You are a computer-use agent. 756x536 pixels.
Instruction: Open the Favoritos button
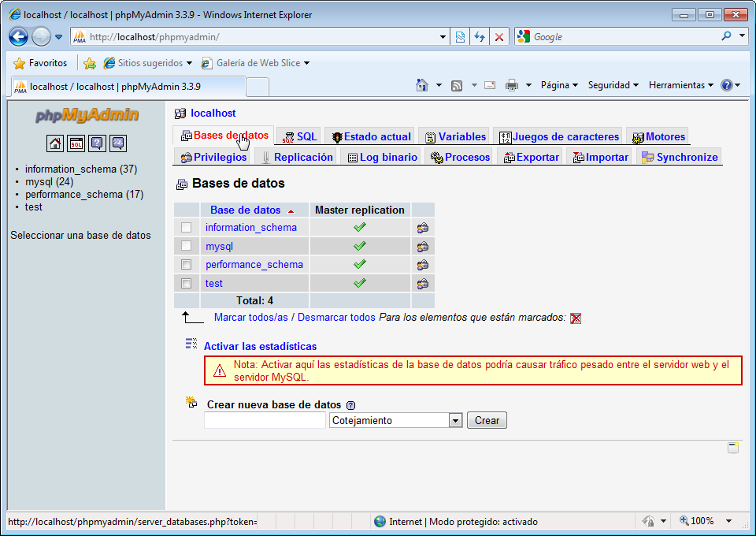(x=40, y=63)
